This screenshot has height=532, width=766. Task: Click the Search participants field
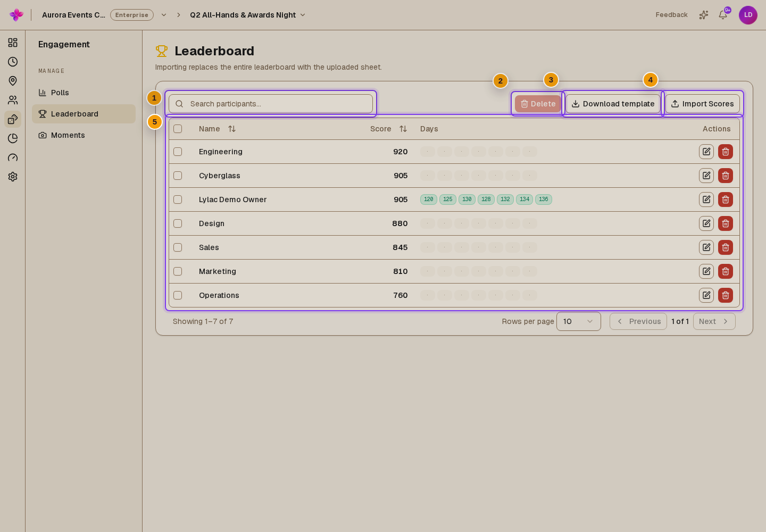tap(271, 104)
